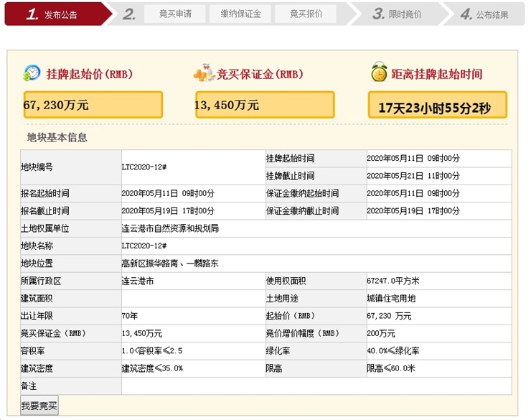Click the 地块基本信息 section heading

(x=57, y=137)
